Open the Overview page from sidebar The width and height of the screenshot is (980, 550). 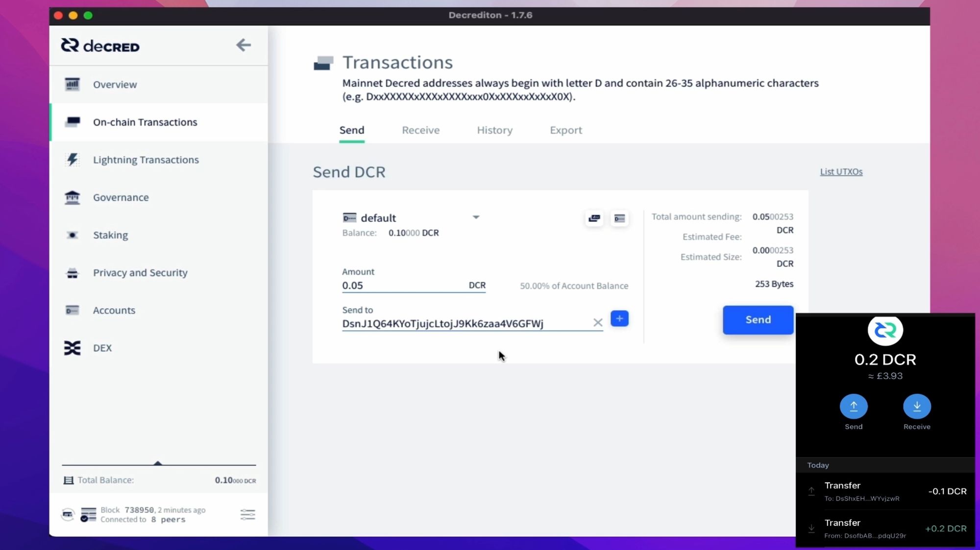(115, 84)
